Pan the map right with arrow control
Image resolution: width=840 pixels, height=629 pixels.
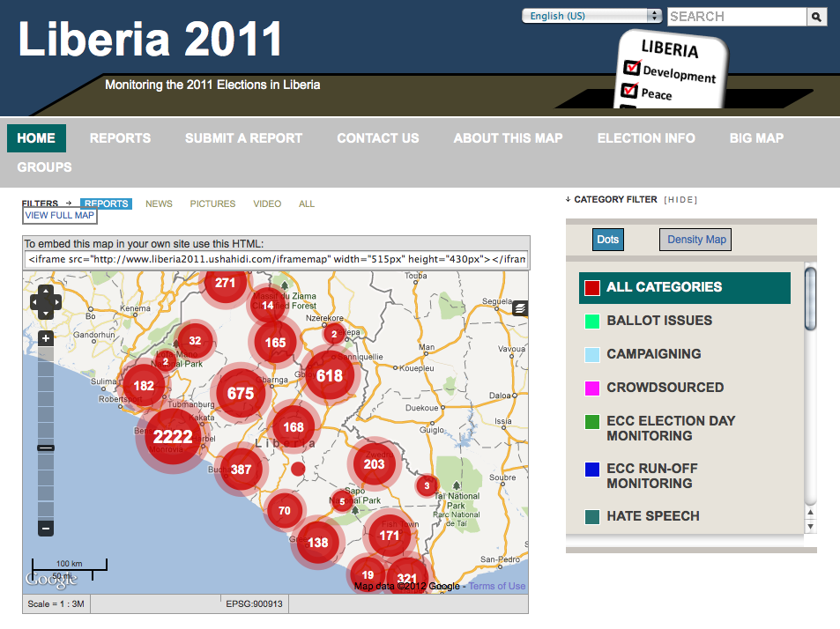tap(56, 302)
